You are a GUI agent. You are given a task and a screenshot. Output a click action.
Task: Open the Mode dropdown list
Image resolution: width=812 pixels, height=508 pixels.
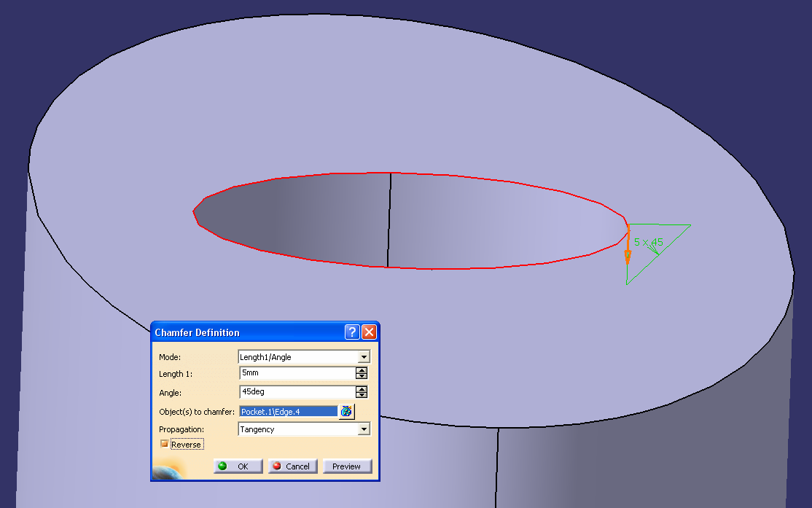tap(364, 357)
